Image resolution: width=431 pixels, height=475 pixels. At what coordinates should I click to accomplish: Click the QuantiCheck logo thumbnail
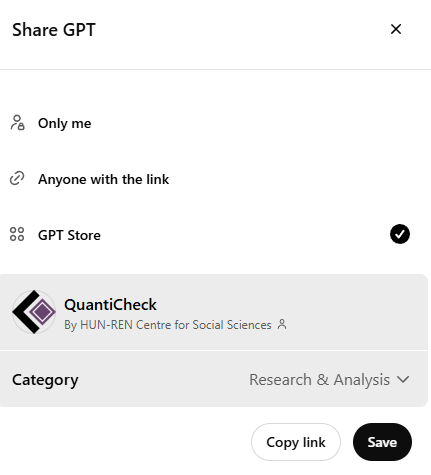pyautogui.click(x=34, y=312)
